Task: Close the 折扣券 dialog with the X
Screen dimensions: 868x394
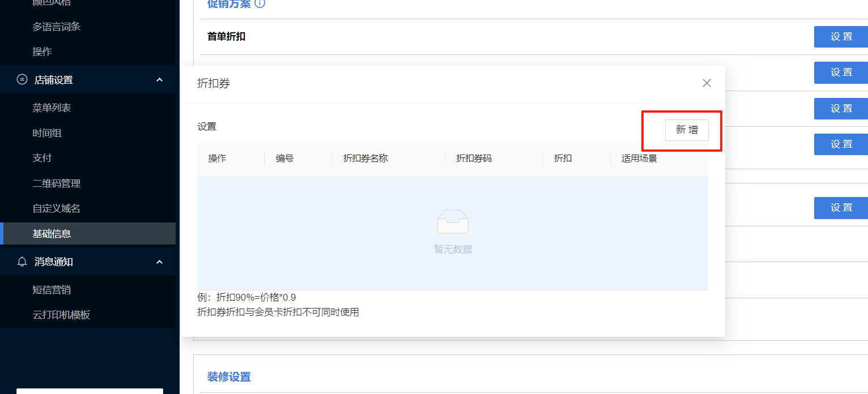Action: pyautogui.click(x=707, y=83)
